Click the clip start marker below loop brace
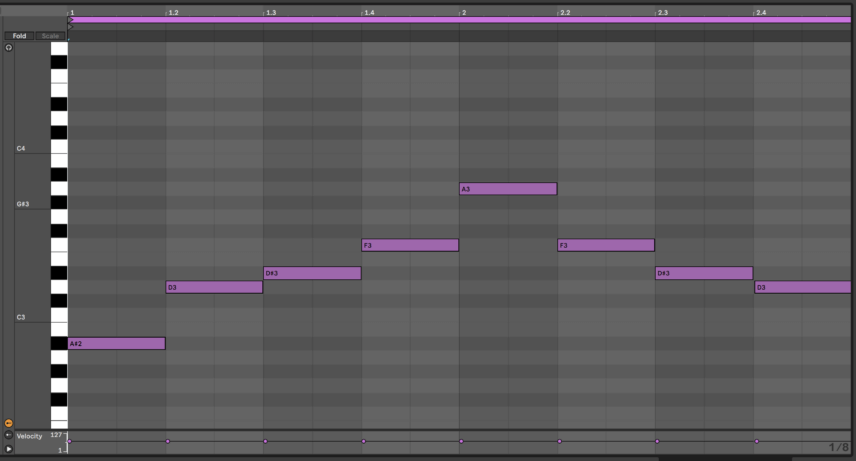 (x=70, y=27)
